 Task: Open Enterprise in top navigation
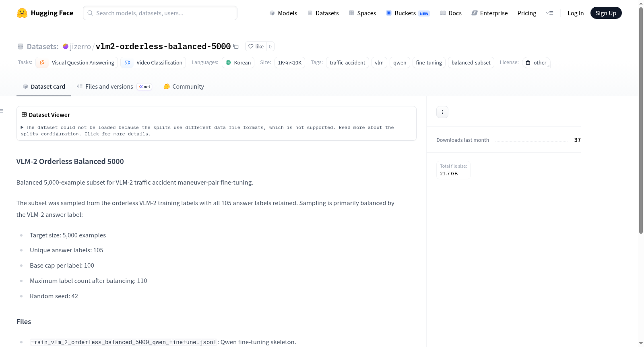489,13
